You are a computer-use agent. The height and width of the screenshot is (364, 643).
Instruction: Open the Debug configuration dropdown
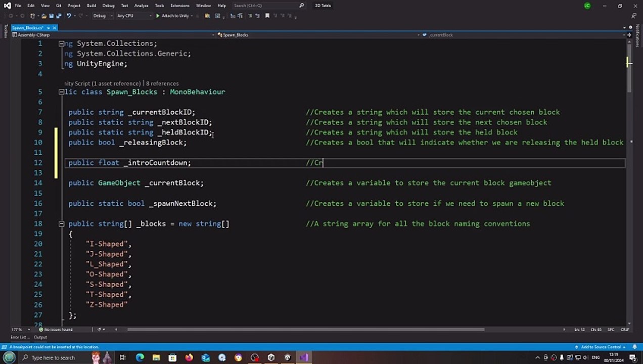coord(102,16)
